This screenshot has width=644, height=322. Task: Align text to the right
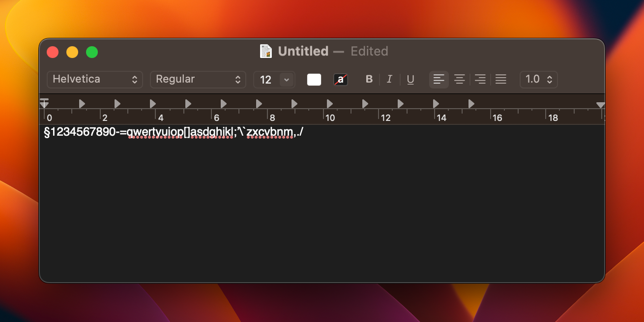[x=480, y=79]
